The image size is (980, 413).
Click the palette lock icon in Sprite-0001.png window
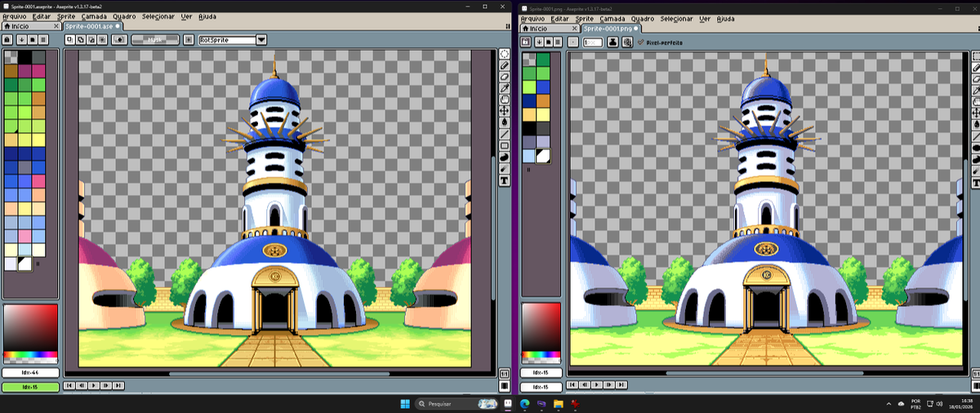pos(527,42)
